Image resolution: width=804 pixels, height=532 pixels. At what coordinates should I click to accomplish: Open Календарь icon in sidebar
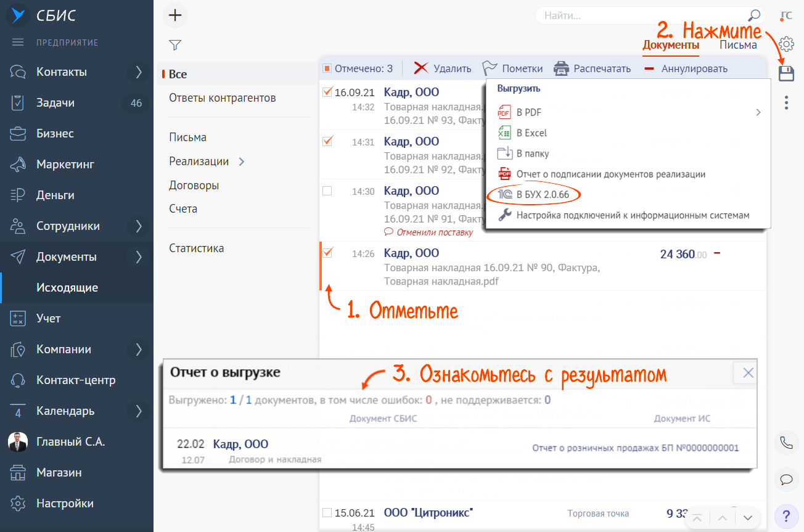pyautogui.click(x=18, y=411)
